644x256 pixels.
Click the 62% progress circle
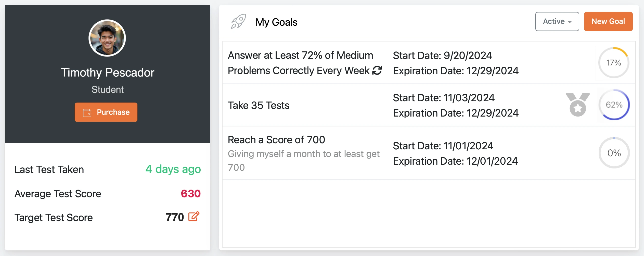614,104
